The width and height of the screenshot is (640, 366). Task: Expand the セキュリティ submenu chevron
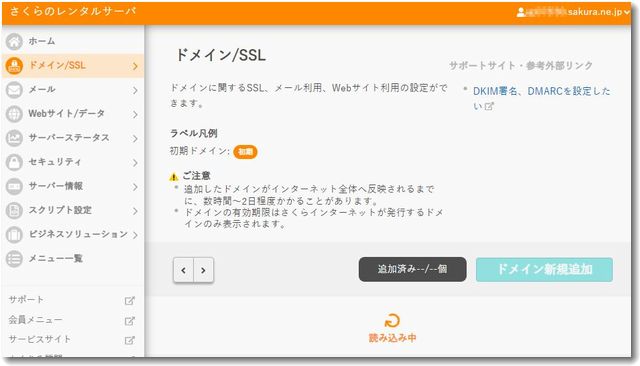136,163
